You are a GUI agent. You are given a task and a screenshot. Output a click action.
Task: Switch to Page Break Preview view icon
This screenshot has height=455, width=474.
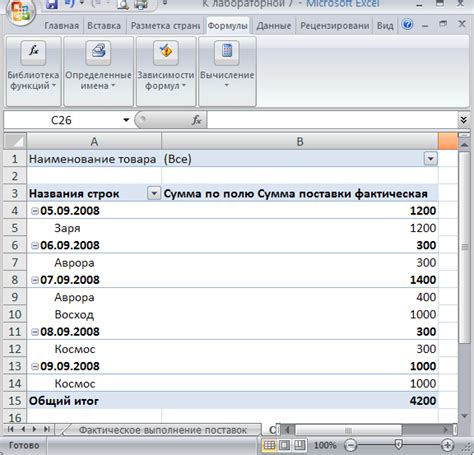[x=300, y=445]
